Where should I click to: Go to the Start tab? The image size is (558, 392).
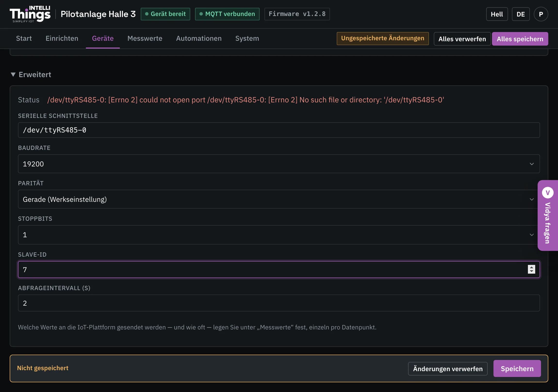(24, 38)
